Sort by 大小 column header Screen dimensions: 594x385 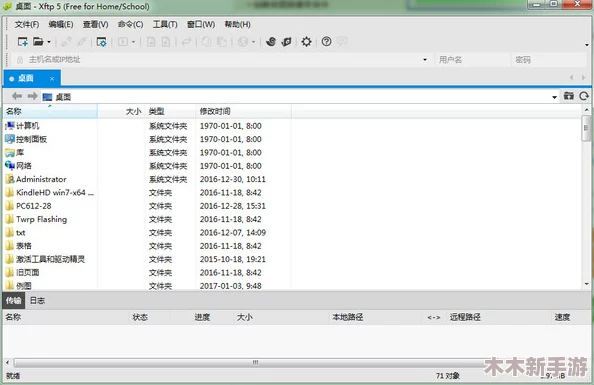(121, 111)
